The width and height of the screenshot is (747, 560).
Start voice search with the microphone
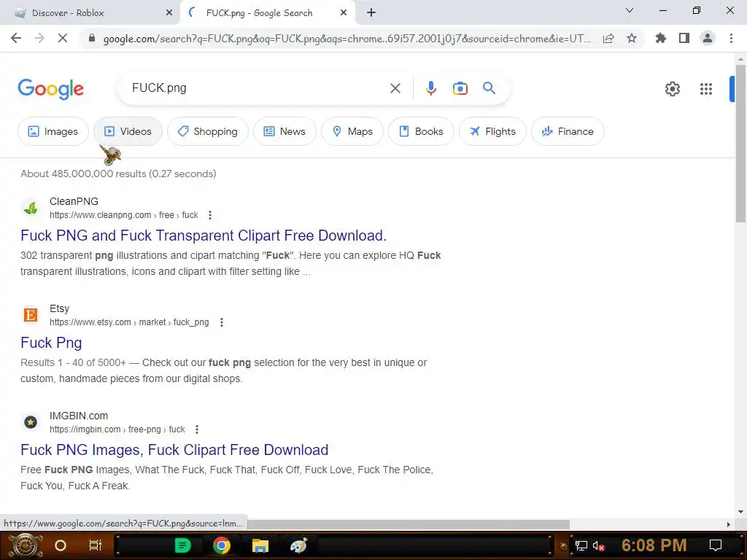tap(430, 88)
